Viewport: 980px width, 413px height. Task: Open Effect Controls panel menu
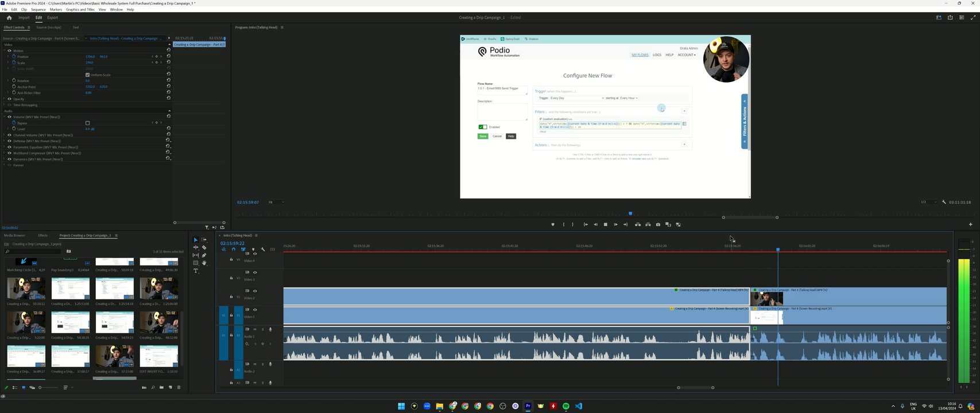(29, 27)
